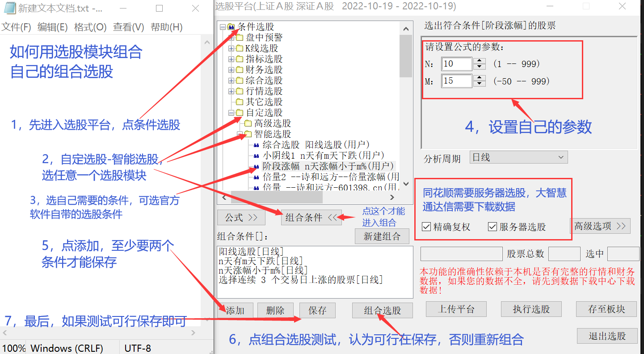Click formula icon beside 倍量 --诗和远方-601398.cn item
Screen dimensions: 644x354
(x=256, y=188)
